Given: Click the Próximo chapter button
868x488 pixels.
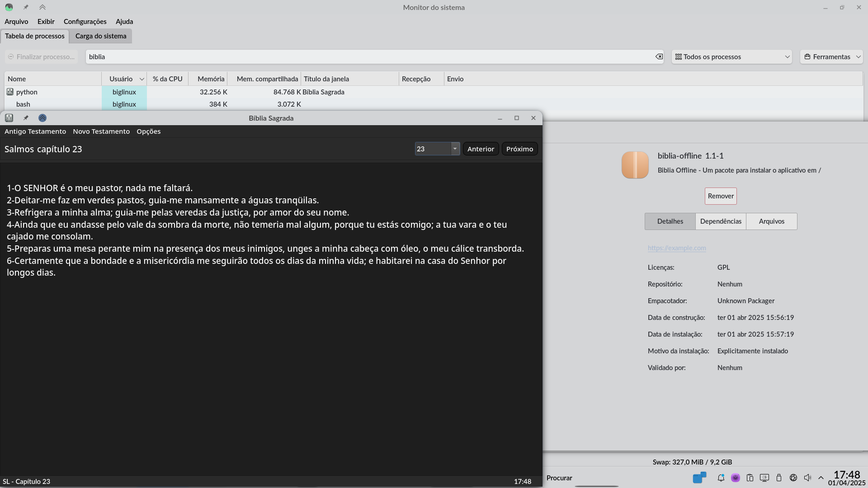Looking at the screenshot, I should click(519, 149).
